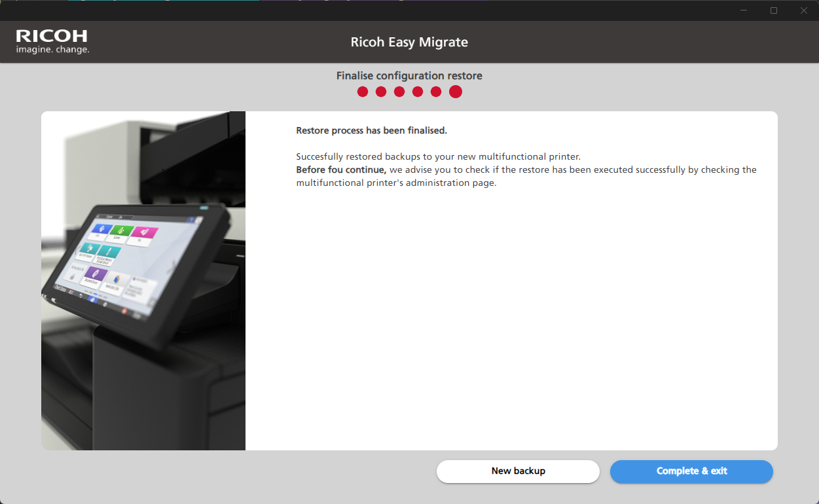Close the Ricoh Easy Migrate window
Image resolution: width=819 pixels, height=504 pixels.
click(803, 10)
